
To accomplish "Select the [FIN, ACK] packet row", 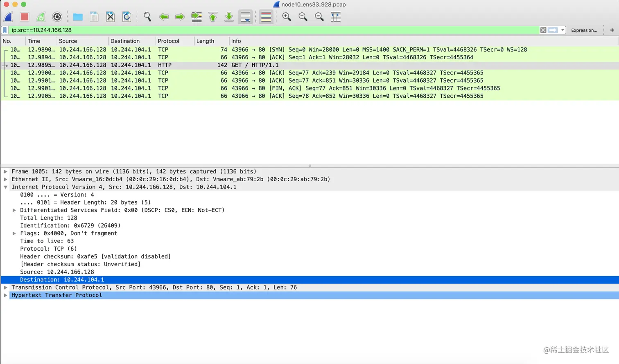I will pyautogui.click(x=309, y=88).
